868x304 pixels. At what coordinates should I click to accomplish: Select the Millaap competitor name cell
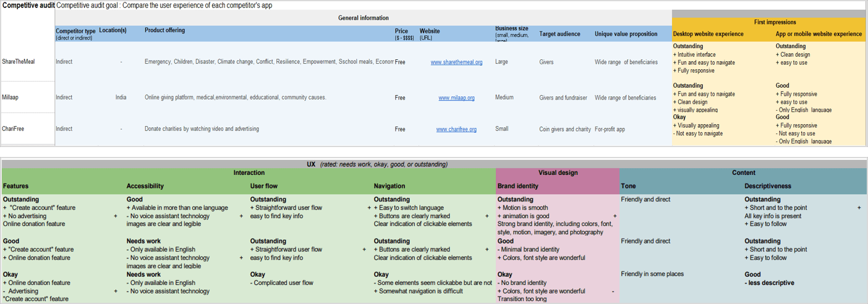click(x=12, y=97)
